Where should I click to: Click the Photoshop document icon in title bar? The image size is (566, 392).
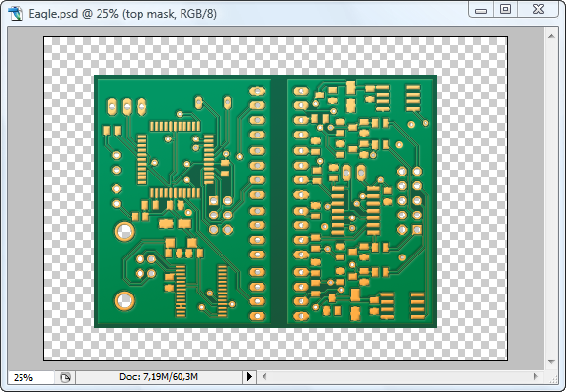coord(16,14)
